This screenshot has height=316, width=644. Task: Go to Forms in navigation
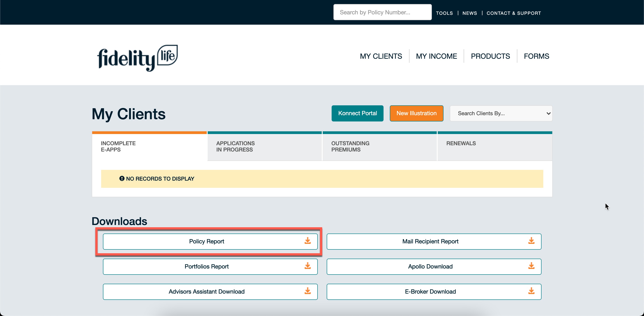point(536,56)
